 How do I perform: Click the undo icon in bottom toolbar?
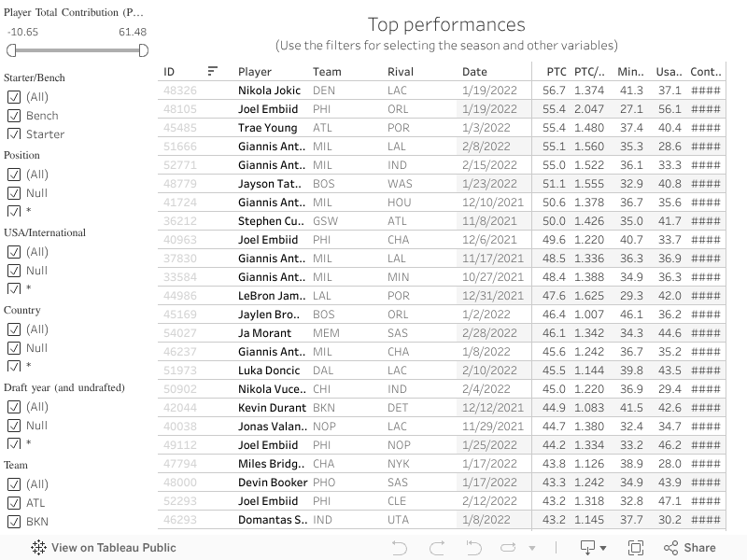[400, 548]
